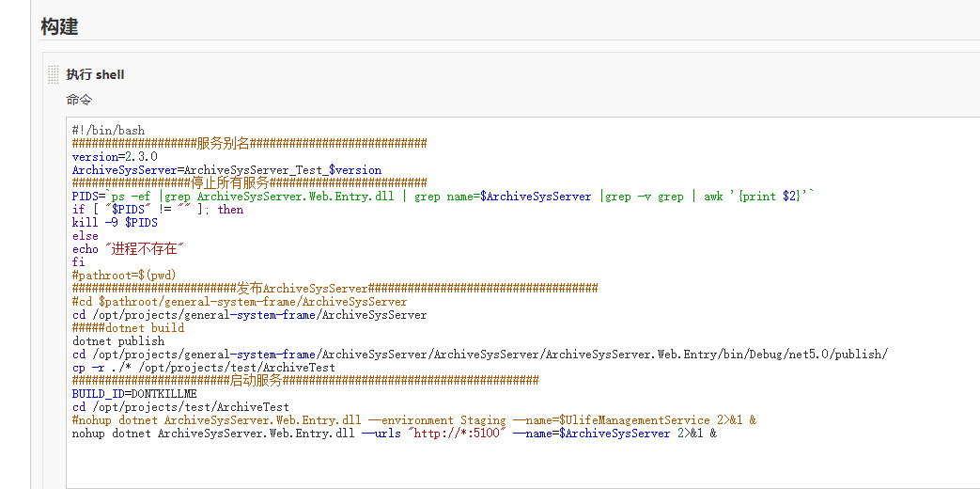The image size is (980, 489).
Task: Click the nohup line with --urls http://*:5100
Action: pyautogui.click(x=395, y=433)
